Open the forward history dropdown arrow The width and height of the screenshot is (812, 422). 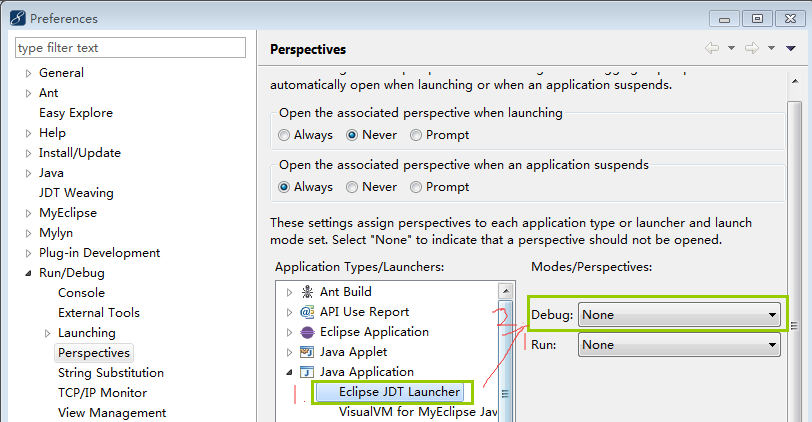coord(771,48)
